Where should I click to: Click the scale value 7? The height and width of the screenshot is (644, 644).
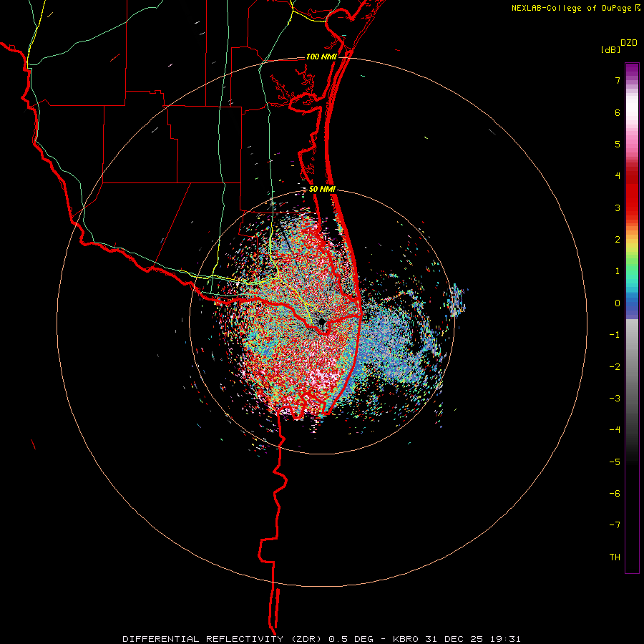pyautogui.click(x=618, y=80)
